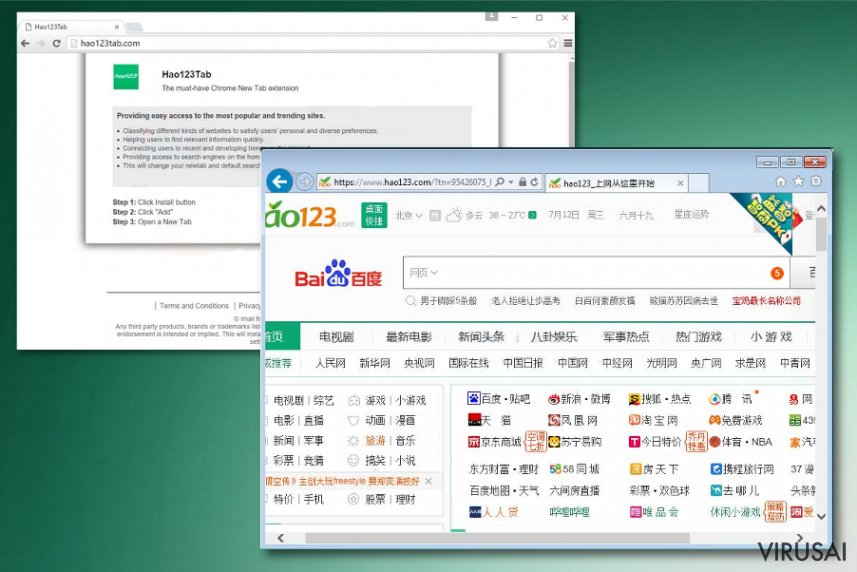Open the 新浪·微博 site link

(579, 399)
